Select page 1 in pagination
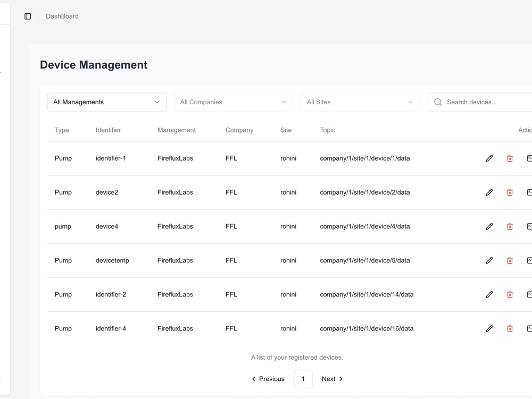The width and height of the screenshot is (532, 399). pos(303,379)
